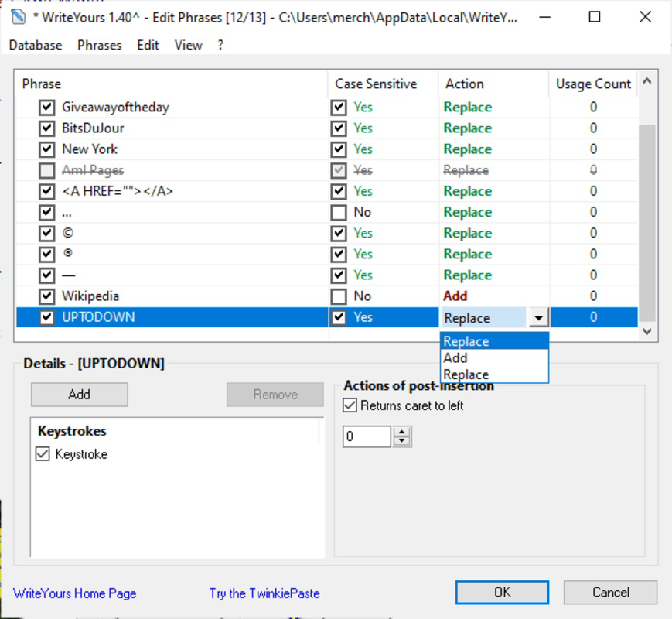Increase the caret return count spinner
The height and width of the screenshot is (619, 672).
401,432
